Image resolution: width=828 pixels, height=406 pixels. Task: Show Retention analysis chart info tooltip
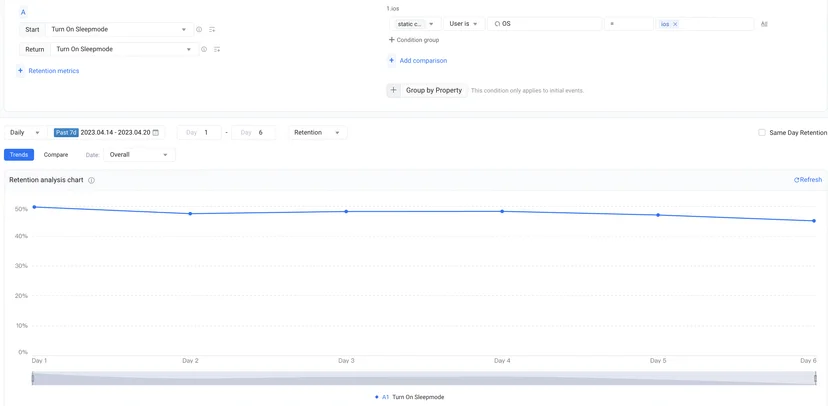[x=91, y=180]
